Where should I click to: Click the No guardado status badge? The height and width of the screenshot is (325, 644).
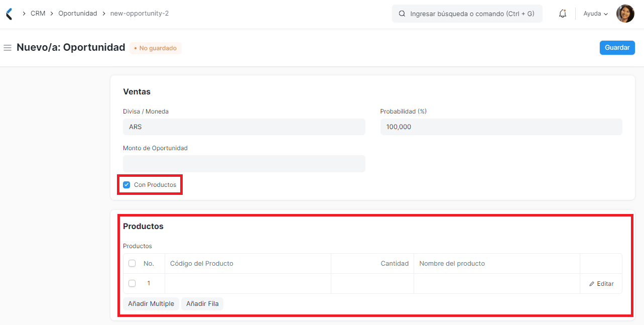click(x=156, y=48)
